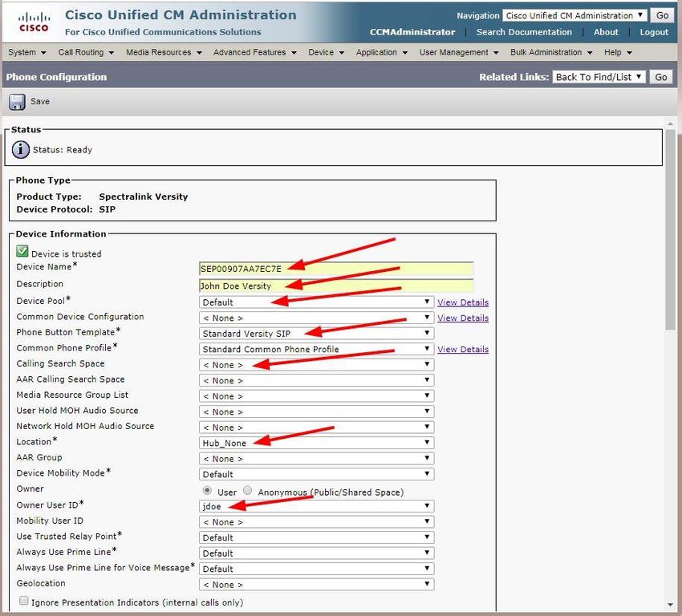Open View Details for Device Pool
Viewport: 682px width, 616px height.
463,302
